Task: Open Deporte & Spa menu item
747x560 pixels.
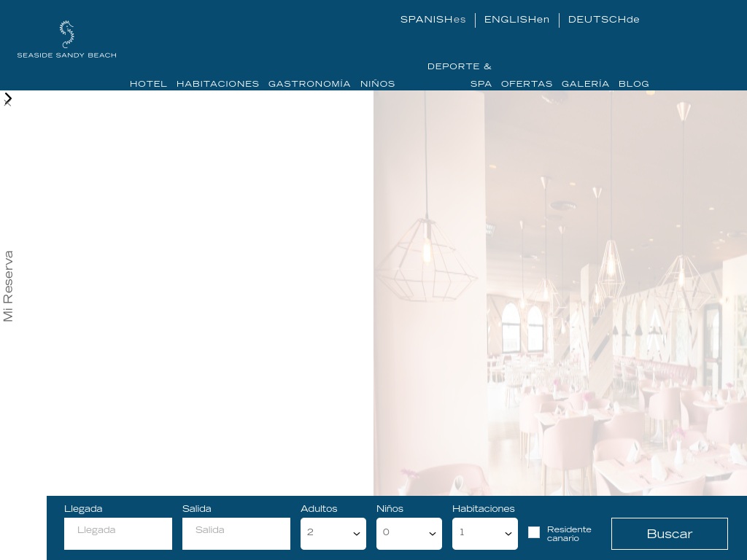Action: pyautogui.click(x=460, y=74)
